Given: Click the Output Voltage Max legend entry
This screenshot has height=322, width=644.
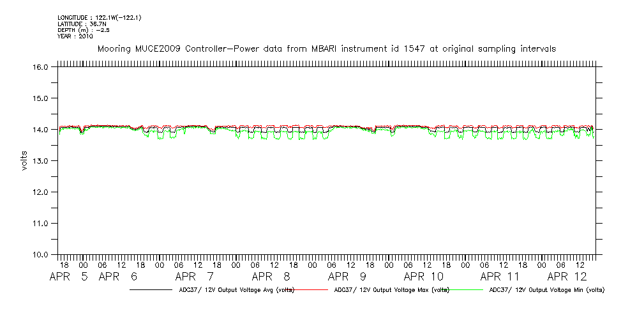Looking at the screenshot, I should pos(390,289).
